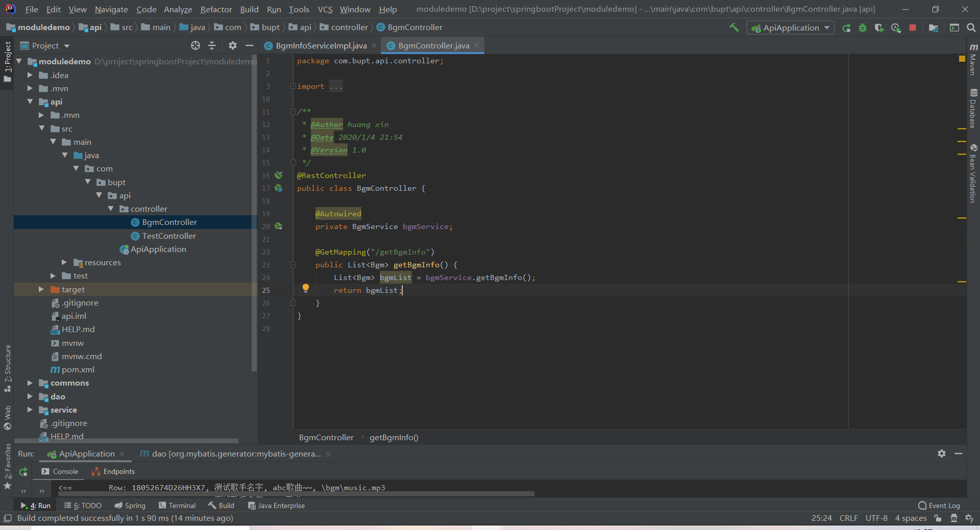Switch to the Endpoints tab
This screenshot has width=980, height=530.
click(x=113, y=471)
